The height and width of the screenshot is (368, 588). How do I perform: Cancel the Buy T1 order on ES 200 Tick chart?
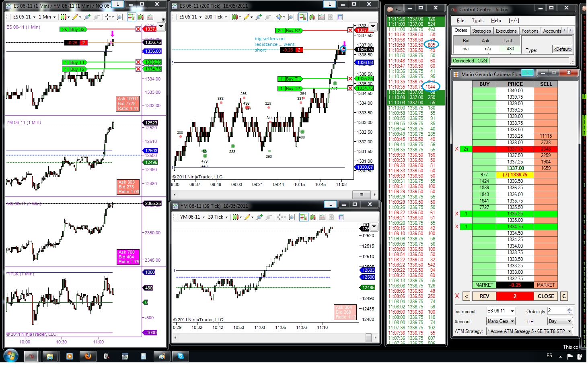(x=350, y=79)
